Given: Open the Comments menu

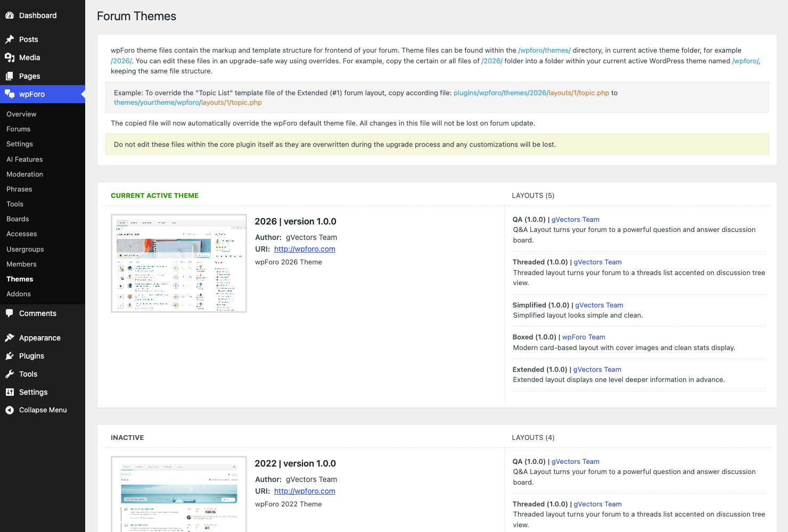Looking at the screenshot, I should click(43, 313).
